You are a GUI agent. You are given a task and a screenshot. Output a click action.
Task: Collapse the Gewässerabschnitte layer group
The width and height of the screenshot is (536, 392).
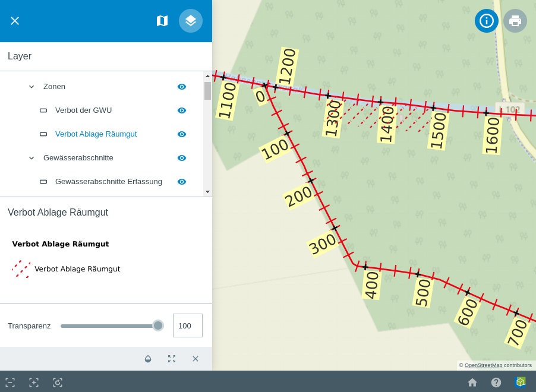point(31,158)
